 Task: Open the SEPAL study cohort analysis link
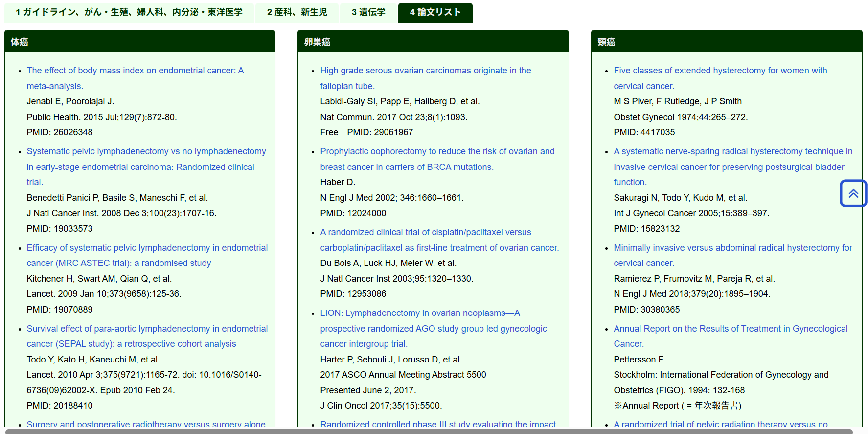147,329
